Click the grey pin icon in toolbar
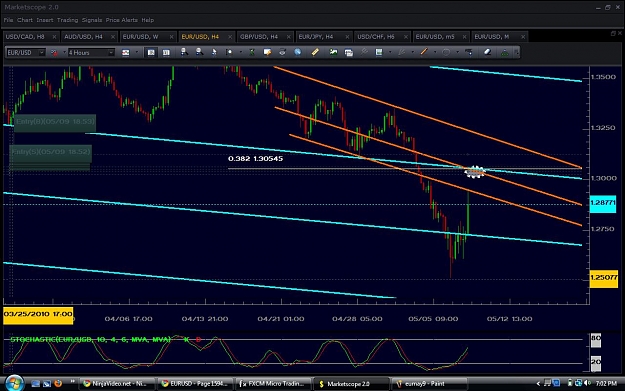Image resolution: width=625 pixels, height=391 pixels. [364, 52]
